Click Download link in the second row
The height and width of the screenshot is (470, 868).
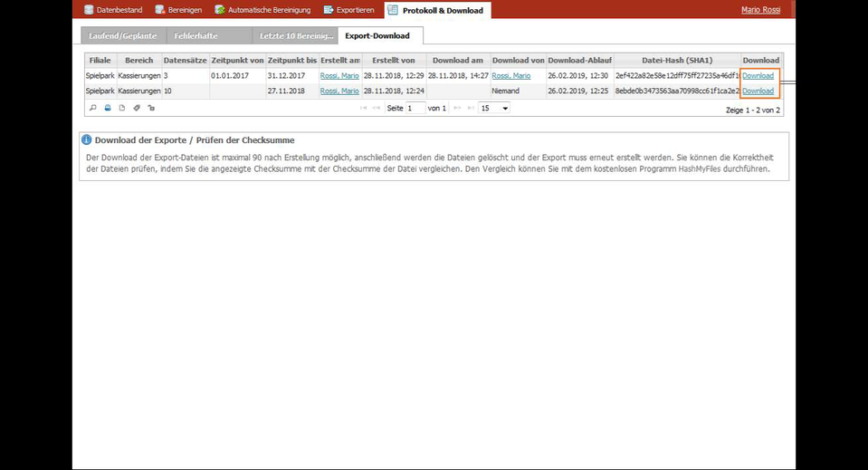tap(758, 91)
